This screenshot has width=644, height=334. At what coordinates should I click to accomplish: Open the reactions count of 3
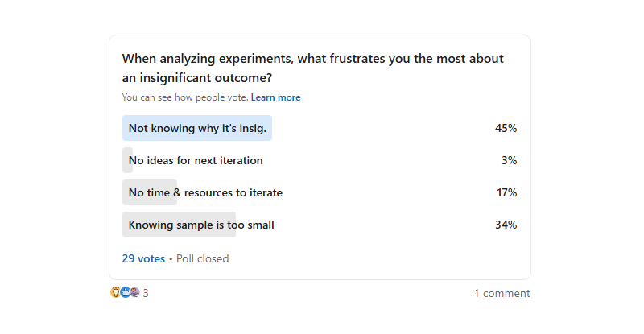click(x=146, y=293)
